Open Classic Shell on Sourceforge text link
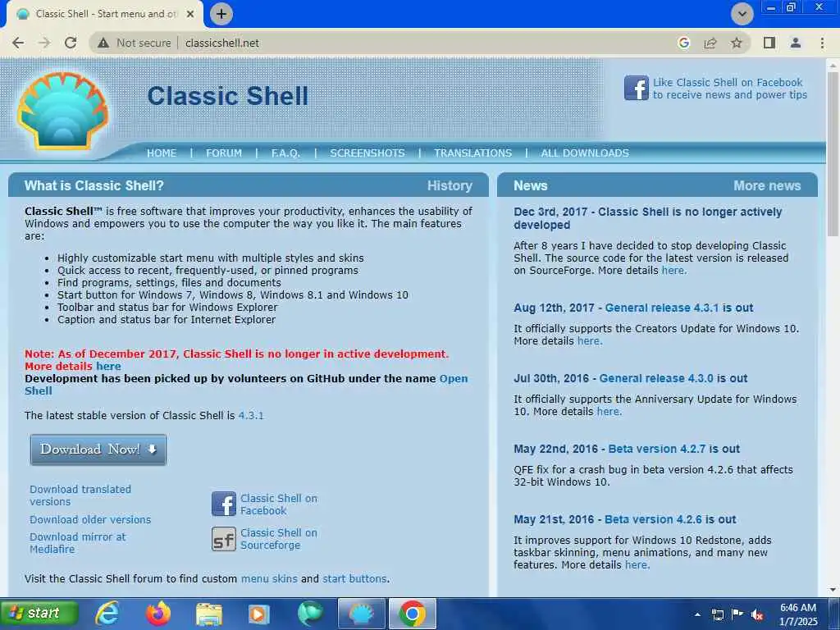The height and width of the screenshot is (630, 840). (279, 539)
